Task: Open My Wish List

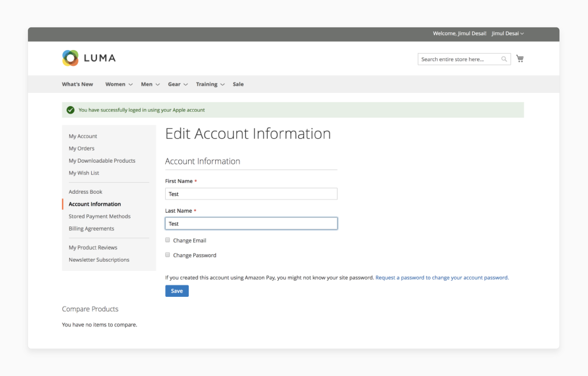Action: 84,173
